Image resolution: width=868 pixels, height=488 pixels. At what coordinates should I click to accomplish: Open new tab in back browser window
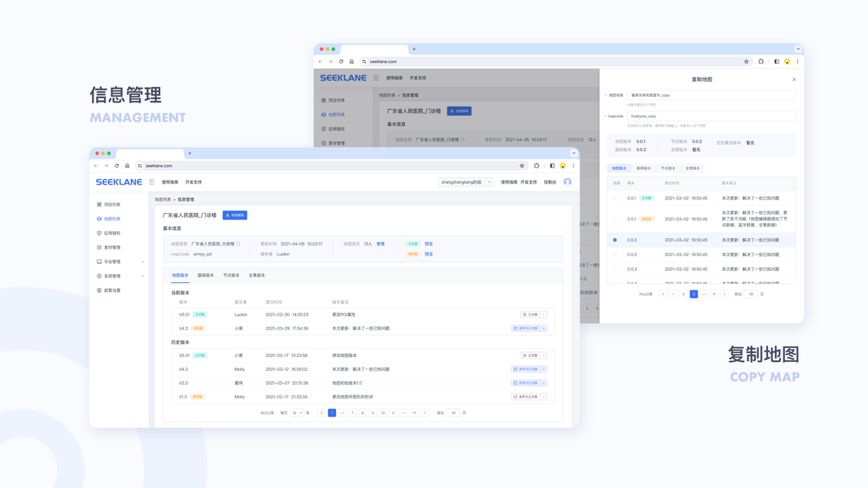click(413, 50)
